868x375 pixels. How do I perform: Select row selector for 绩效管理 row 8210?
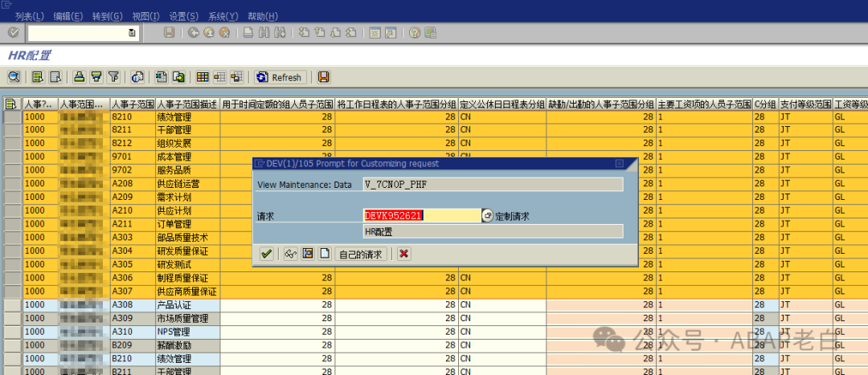[x=13, y=116]
